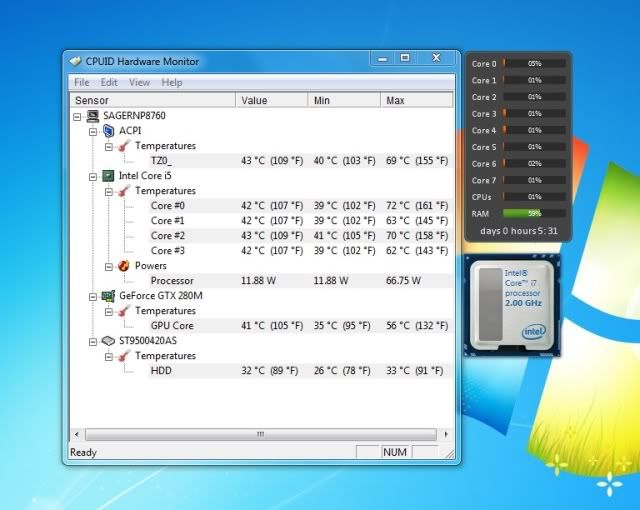This screenshot has width=640, height=510.
Task: Click the thermometer icon under GeForce GTX 280M
Action: (124, 311)
